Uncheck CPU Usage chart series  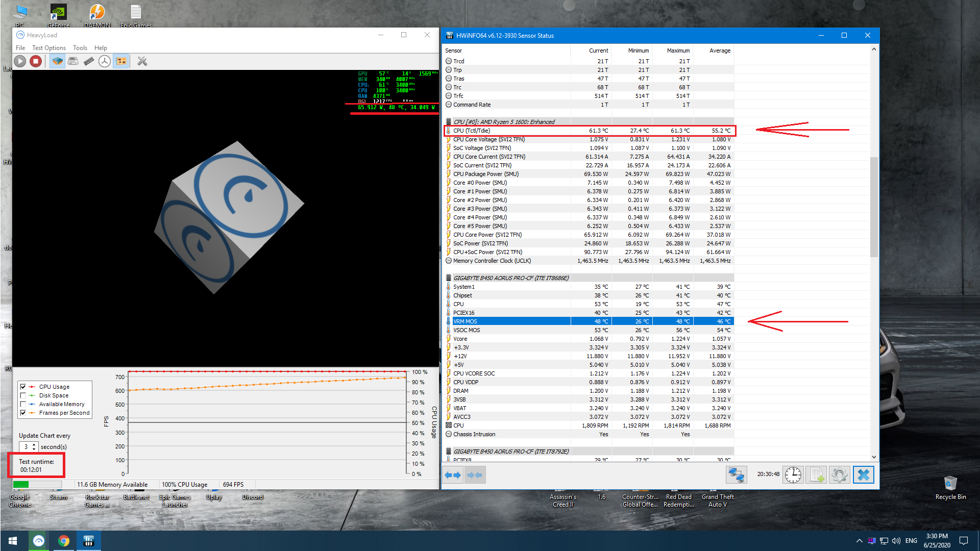point(23,387)
